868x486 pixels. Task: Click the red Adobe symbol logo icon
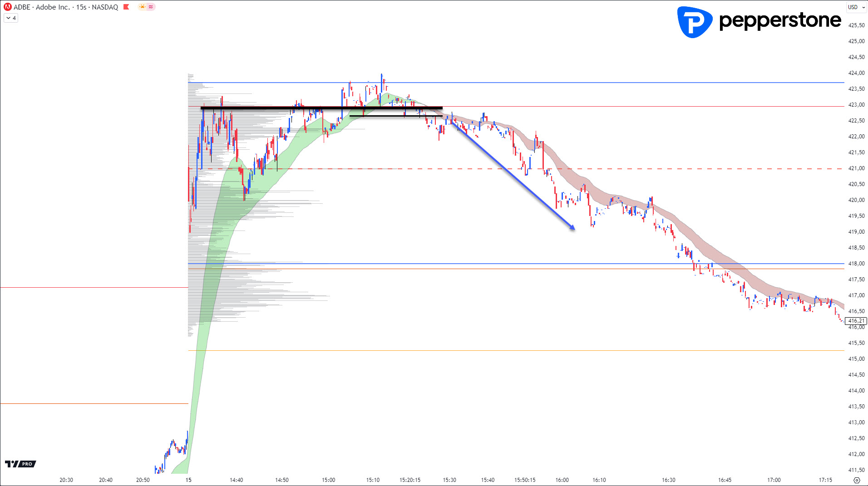[x=8, y=7]
